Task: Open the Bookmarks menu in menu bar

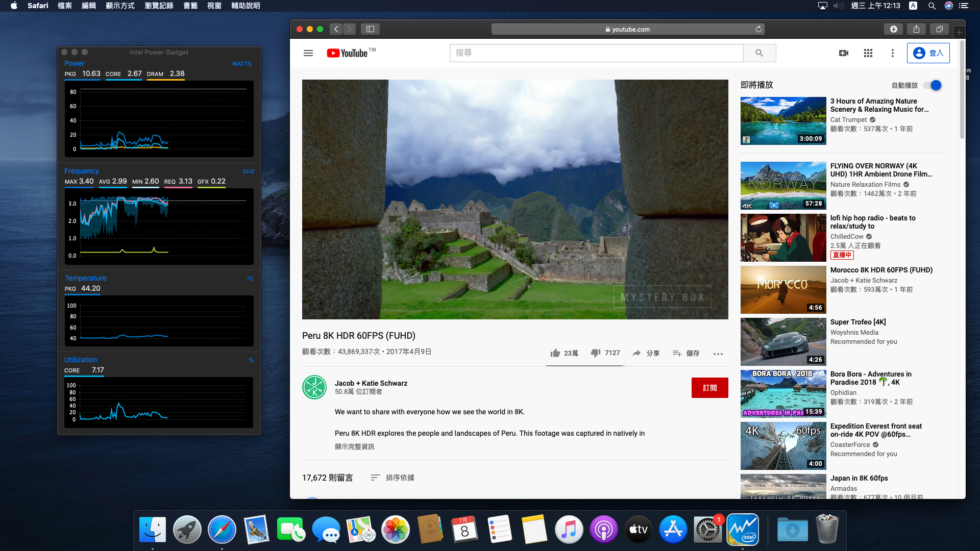Action: point(190,6)
